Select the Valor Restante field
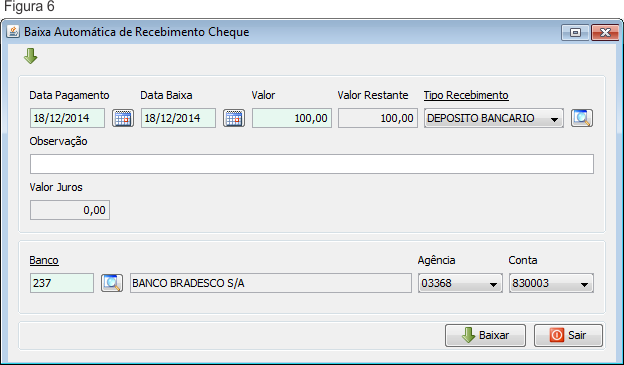 tap(378, 118)
